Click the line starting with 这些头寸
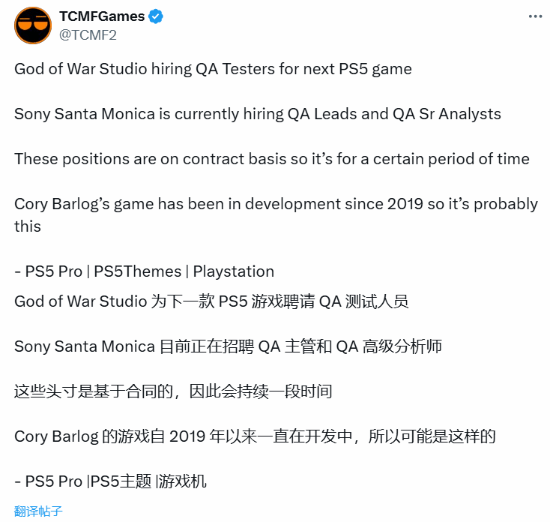Image resolution: width=550 pixels, height=522 pixels. coord(173,392)
